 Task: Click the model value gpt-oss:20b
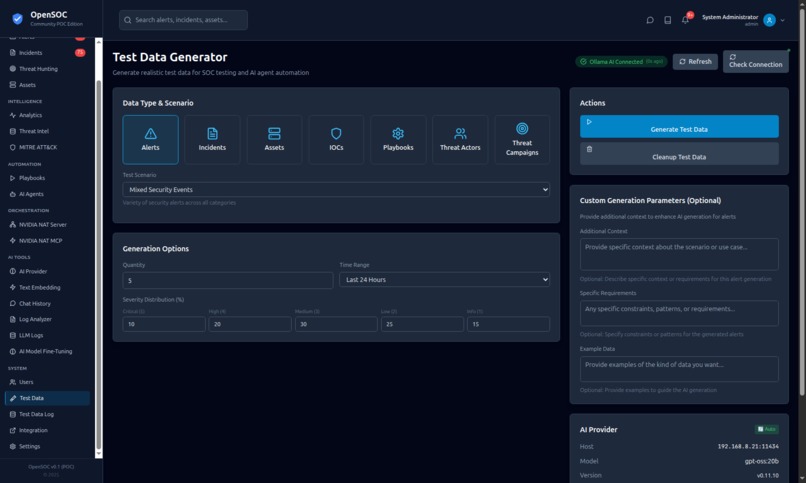point(761,461)
